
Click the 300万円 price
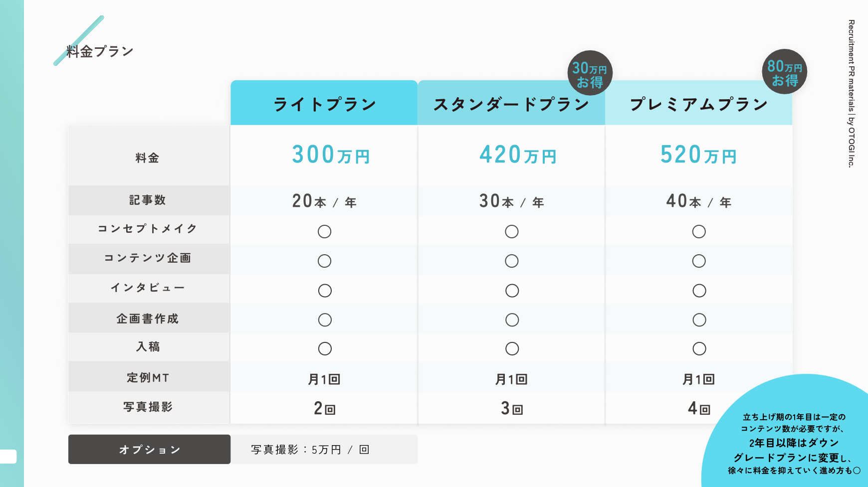331,155
